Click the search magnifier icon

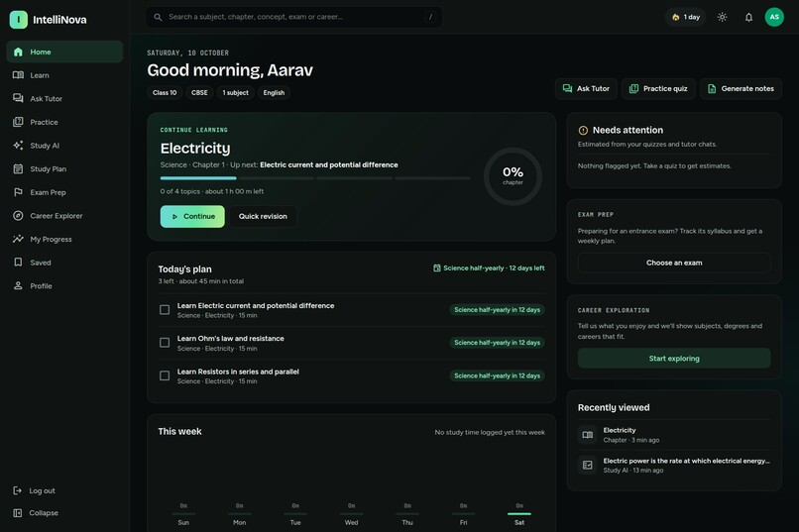(158, 17)
